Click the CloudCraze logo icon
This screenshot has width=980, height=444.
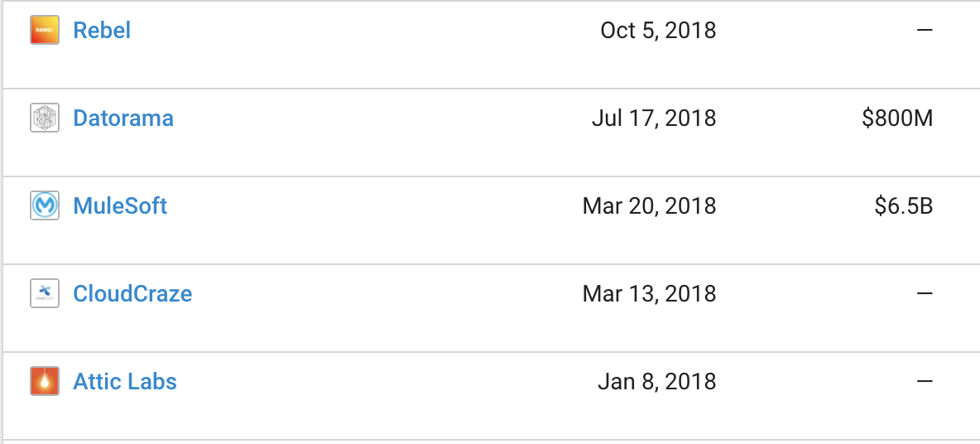coord(45,293)
